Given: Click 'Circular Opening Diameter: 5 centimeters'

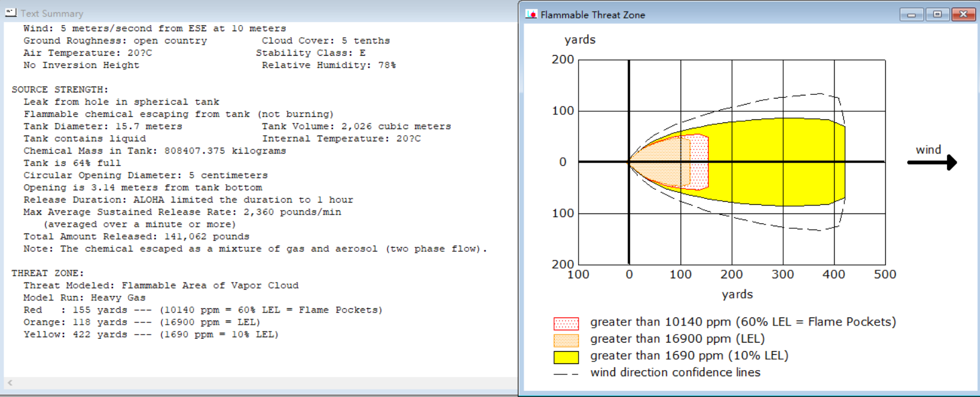Looking at the screenshot, I should [x=145, y=176].
